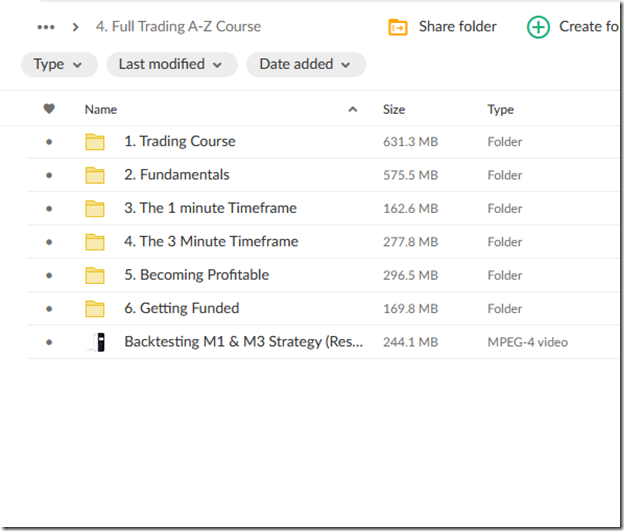Click the Share folder icon
The image size is (624, 531).
398,27
